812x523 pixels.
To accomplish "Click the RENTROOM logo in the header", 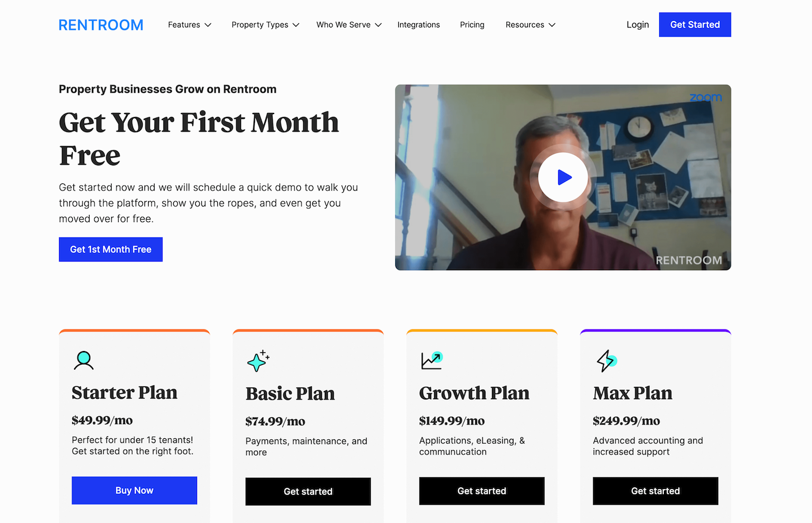I will [x=100, y=24].
